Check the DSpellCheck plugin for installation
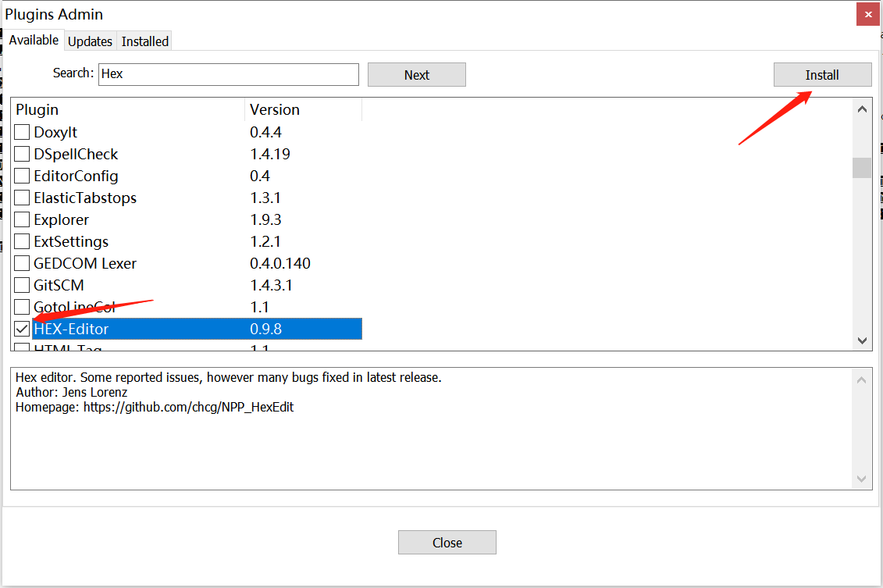Viewport: 883px width, 588px height. [x=21, y=154]
